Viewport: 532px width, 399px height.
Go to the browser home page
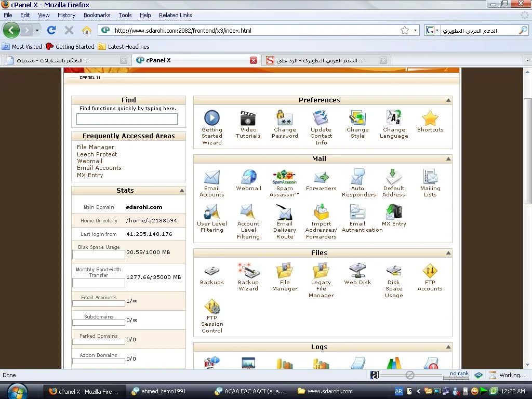87,31
